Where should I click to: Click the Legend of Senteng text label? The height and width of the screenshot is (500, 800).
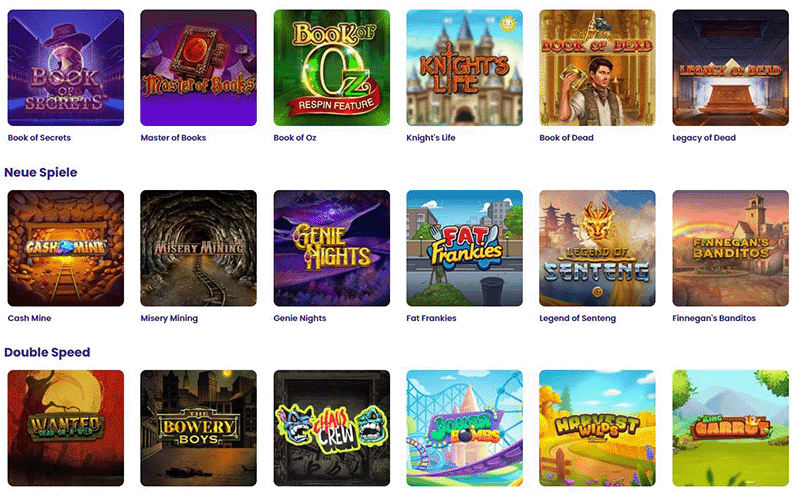tap(578, 318)
